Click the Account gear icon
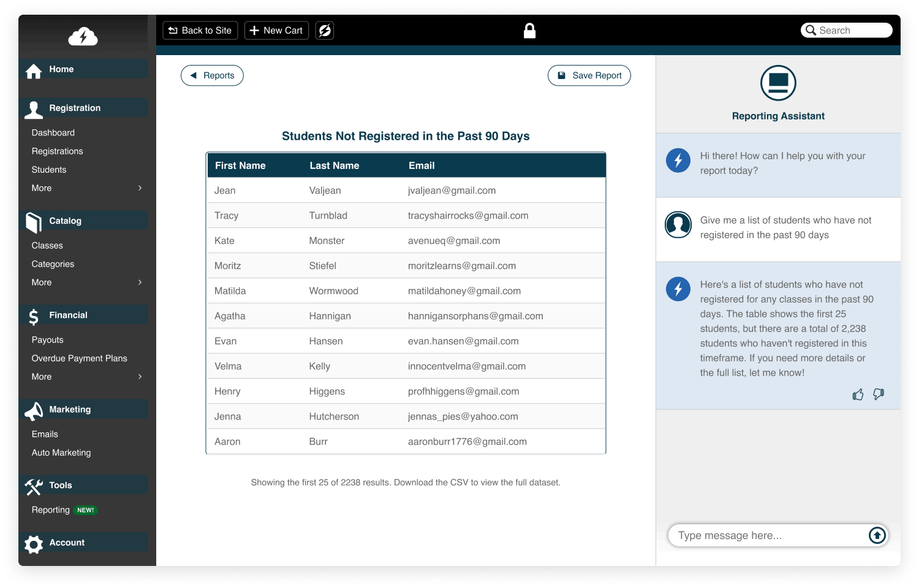 34,544
